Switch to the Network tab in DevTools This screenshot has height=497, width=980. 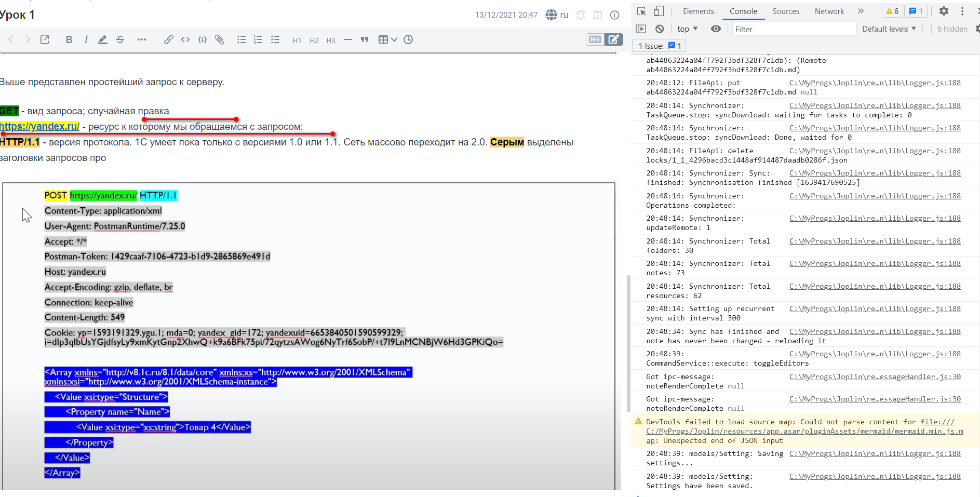click(x=828, y=11)
